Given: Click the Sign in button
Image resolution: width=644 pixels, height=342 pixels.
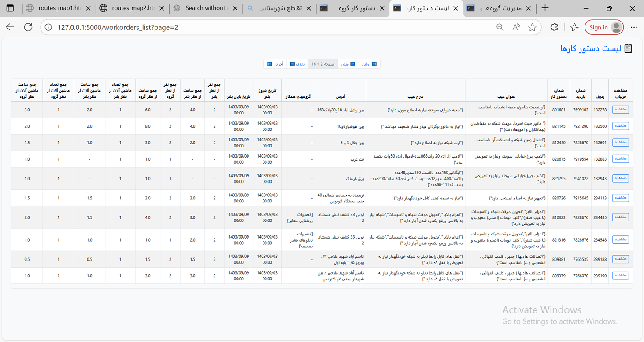Looking at the screenshot, I should (603, 27).
